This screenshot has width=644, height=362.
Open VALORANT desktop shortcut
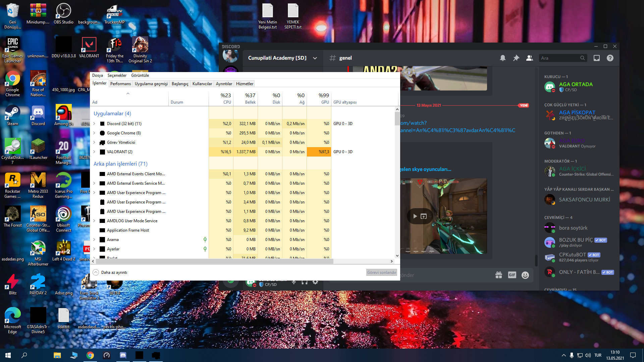point(89,47)
